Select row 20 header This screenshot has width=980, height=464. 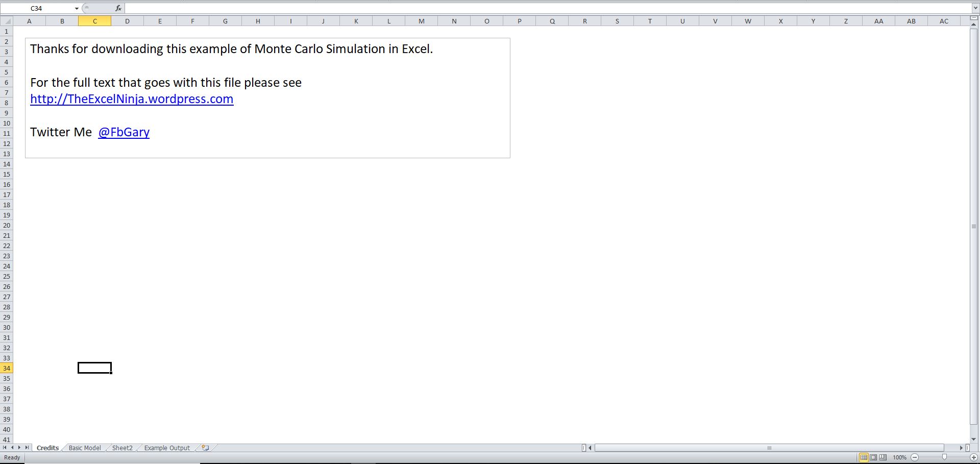pos(6,225)
